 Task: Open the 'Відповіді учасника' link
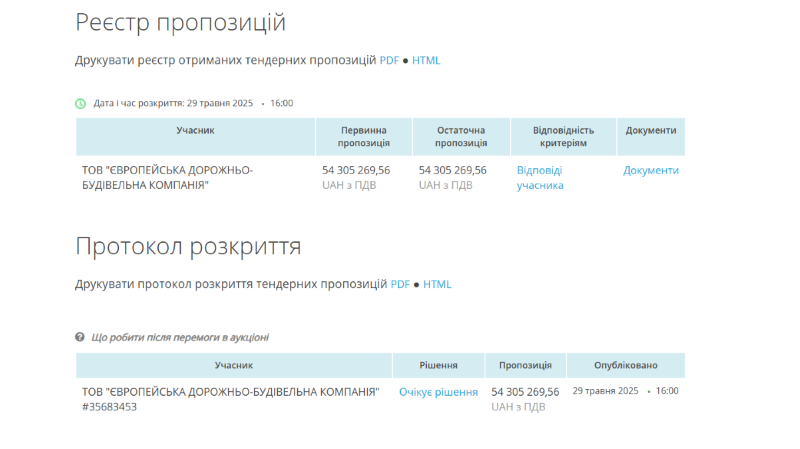(540, 178)
